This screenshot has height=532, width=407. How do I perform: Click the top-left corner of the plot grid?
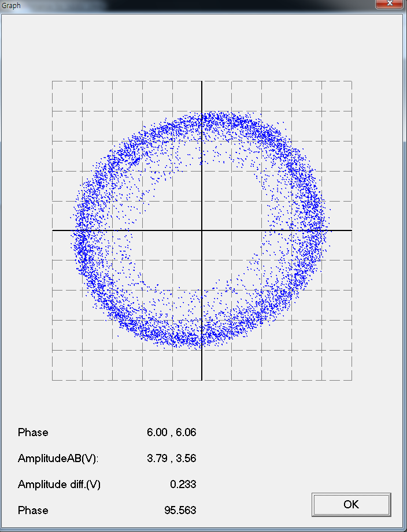53,81
